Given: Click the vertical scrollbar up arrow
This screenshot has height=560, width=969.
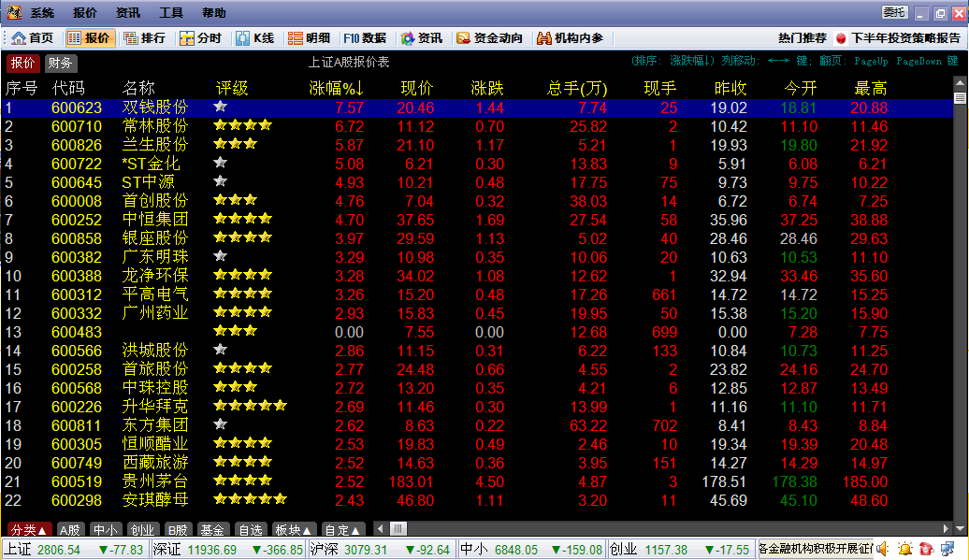Looking at the screenshot, I should point(960,82).
